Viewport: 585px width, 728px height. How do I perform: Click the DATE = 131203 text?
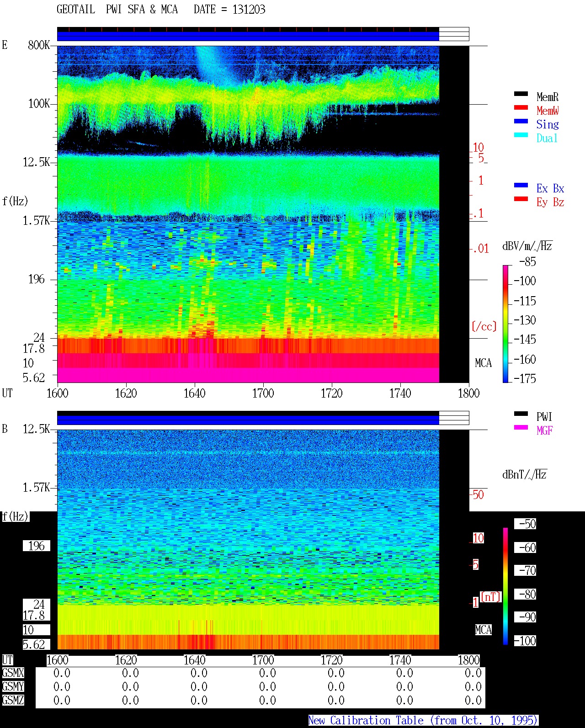(x=229, y=10)
